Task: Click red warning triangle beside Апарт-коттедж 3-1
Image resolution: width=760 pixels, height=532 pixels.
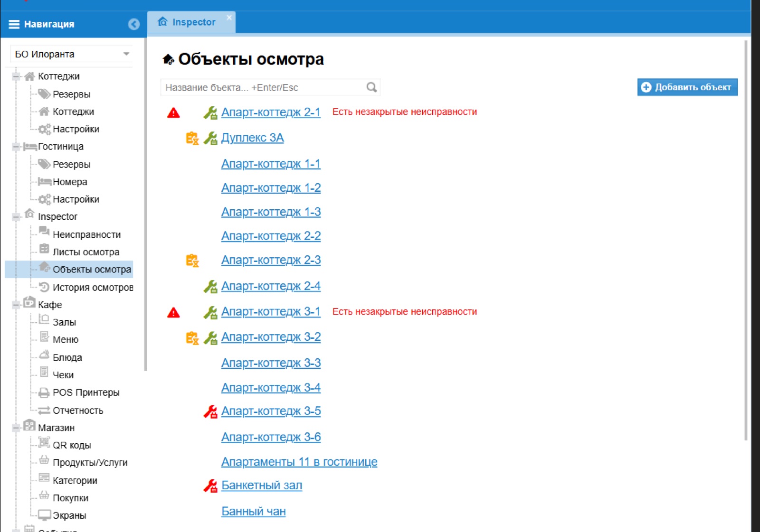Action: (173, 313)
